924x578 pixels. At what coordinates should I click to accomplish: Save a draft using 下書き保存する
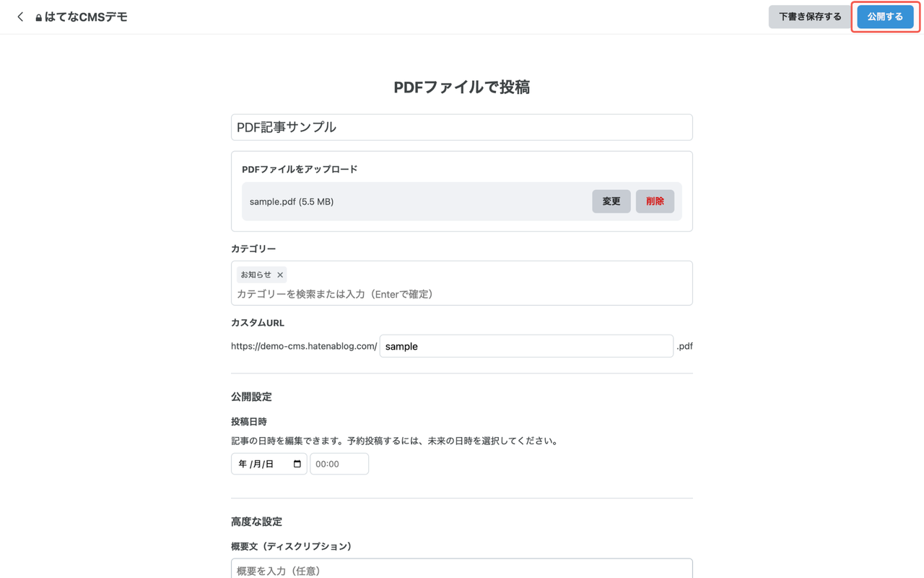point(809,16)
